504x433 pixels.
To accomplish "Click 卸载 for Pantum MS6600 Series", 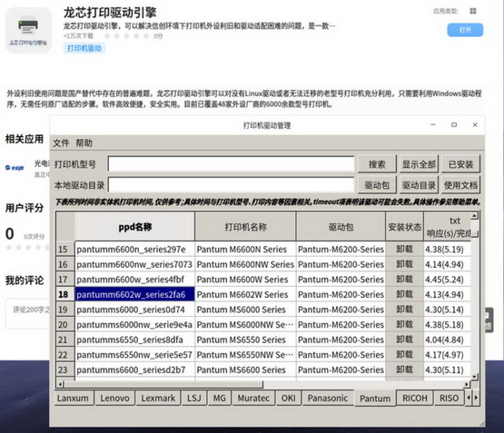I will [405, 370].
